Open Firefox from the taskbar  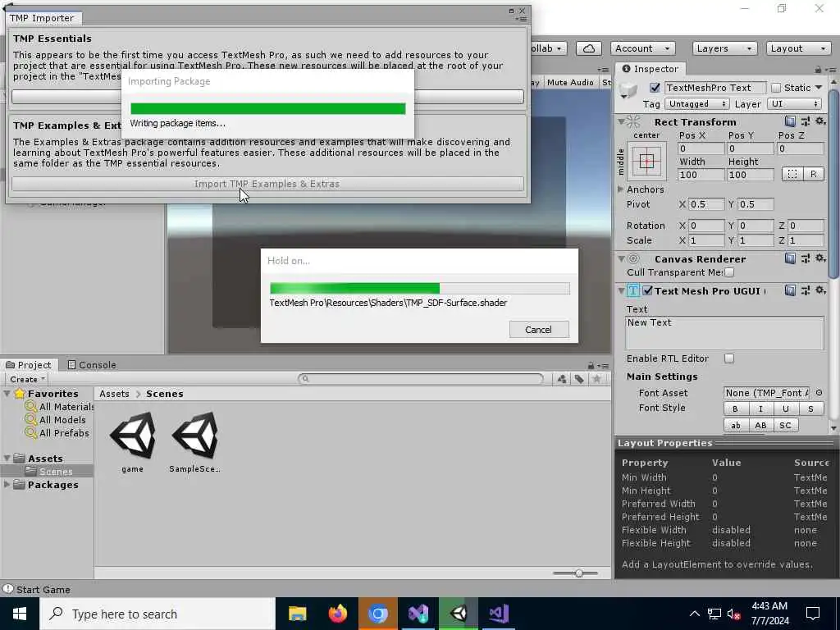tap(337, 614)
